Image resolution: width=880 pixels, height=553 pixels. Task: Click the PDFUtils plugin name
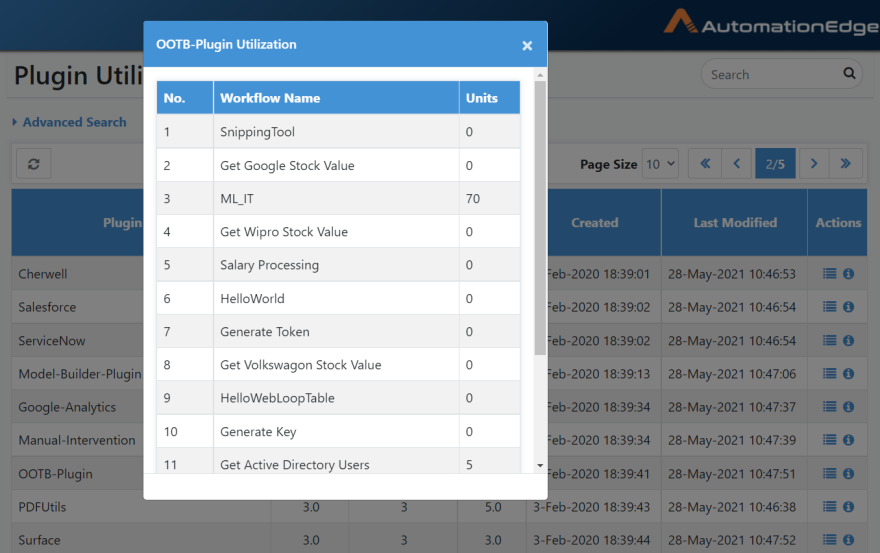[x=42, y=507]
